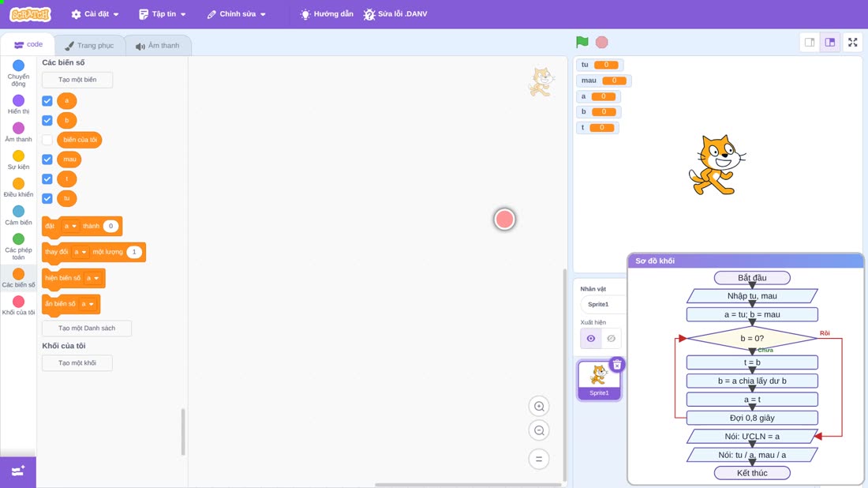Open the Tập tin menu
868x488 pixels.
(163, 14)
